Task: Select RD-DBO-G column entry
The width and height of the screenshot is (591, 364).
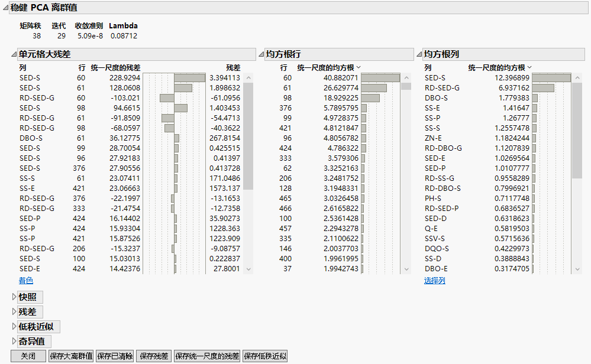Action: pos(443,148)
